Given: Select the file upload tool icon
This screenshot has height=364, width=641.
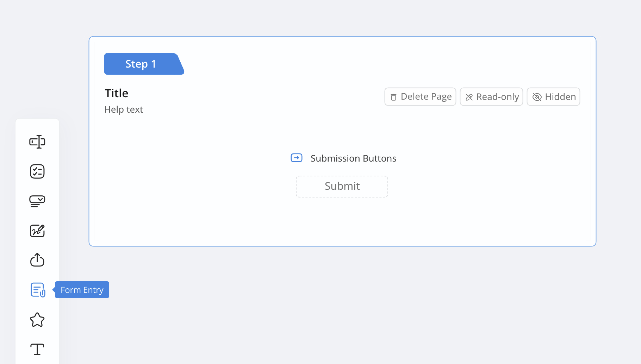Looking at the screenshot, I should tap(37, 260).
